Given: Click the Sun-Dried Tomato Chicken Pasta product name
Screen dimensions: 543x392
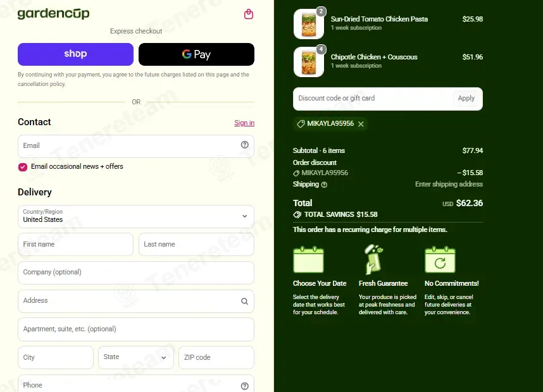Looking at the screenshot, I should pyautogui.click(x=379, y=20).
